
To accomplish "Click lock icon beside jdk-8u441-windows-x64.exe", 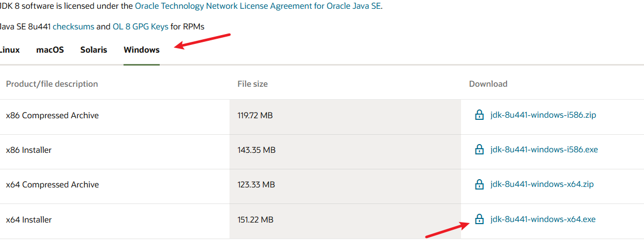I will pos(479,219).
